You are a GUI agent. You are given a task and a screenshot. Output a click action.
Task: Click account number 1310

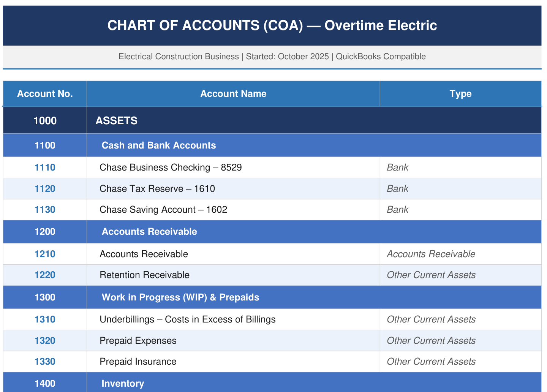45,319
